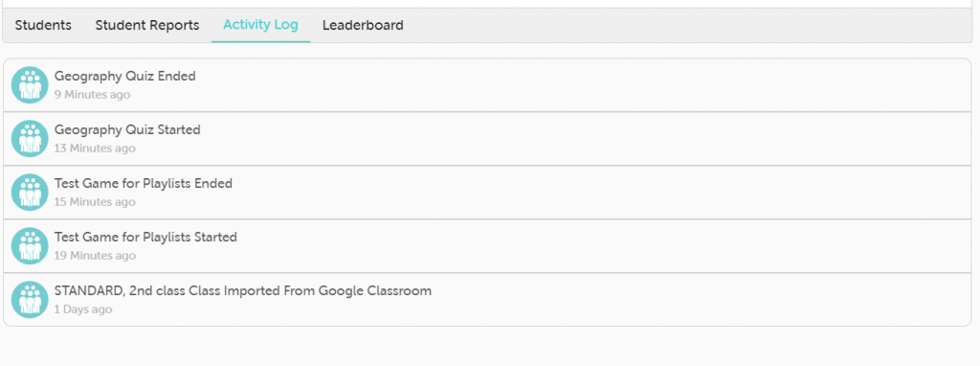The width and height of the screenshot is (980, 366).
Task: Click empty area of Geography Quiz Ended row
Action: pos(563,85)
